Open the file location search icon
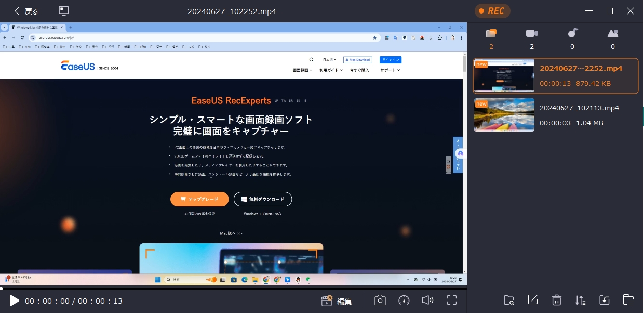This screenshot has width=644, height=313. pos(508,300)
